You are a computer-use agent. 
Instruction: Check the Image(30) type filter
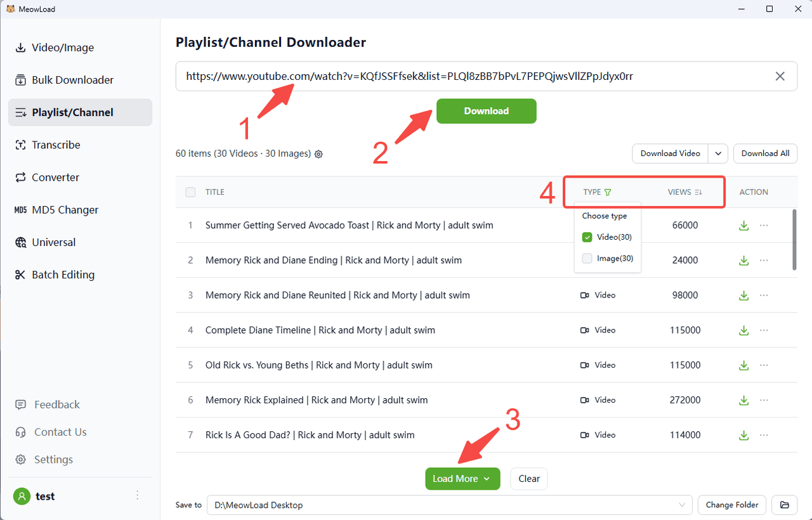pos(587,258)
